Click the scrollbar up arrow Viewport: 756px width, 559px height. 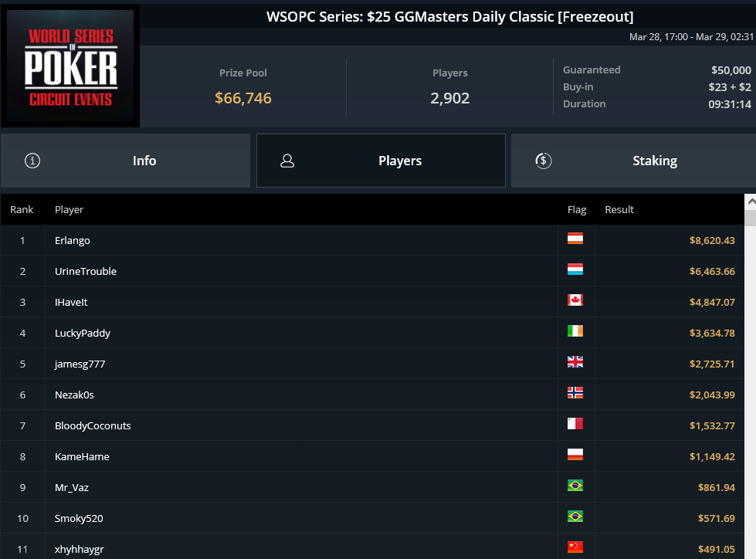click(x=751, y=202)
